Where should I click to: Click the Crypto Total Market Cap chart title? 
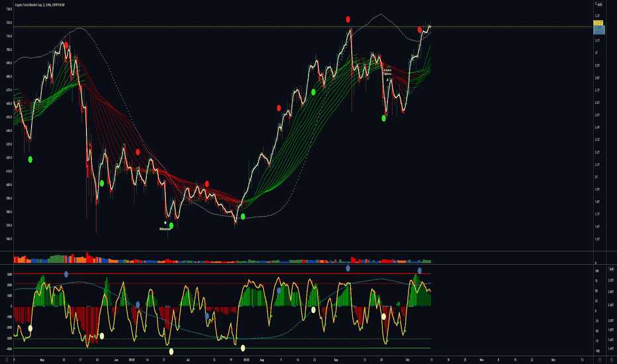tap(40, 5)
